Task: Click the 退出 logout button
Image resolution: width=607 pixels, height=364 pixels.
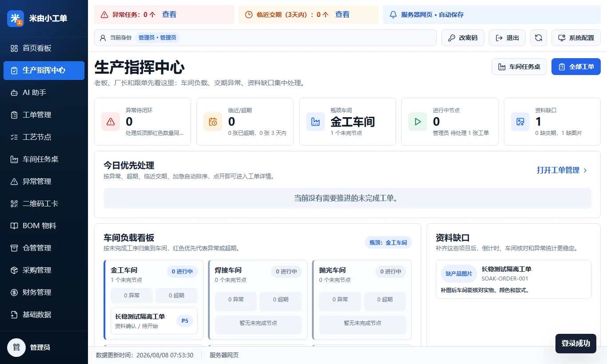Action: point(507,38)
